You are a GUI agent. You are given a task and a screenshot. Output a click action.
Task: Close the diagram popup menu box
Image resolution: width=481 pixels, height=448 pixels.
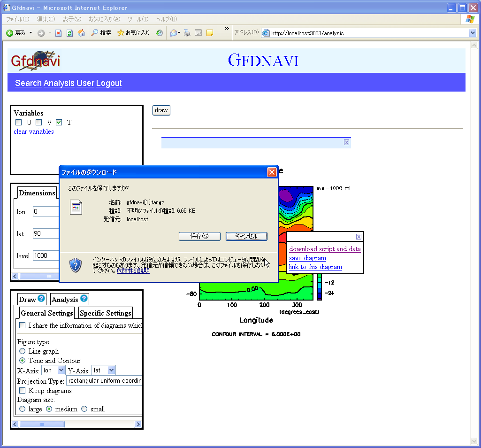pyautogui.click(x=359, y=237)
